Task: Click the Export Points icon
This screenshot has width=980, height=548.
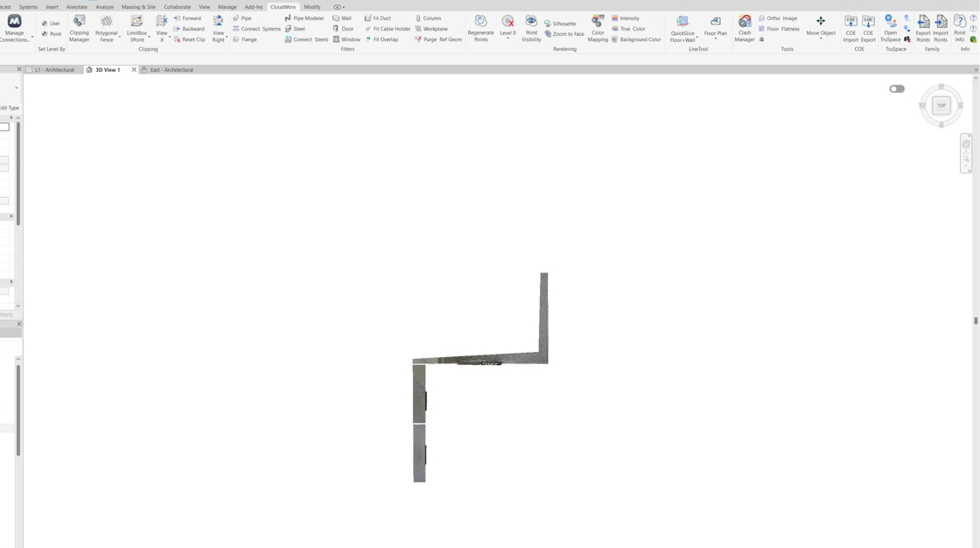Action: click(x=923, y=27)
